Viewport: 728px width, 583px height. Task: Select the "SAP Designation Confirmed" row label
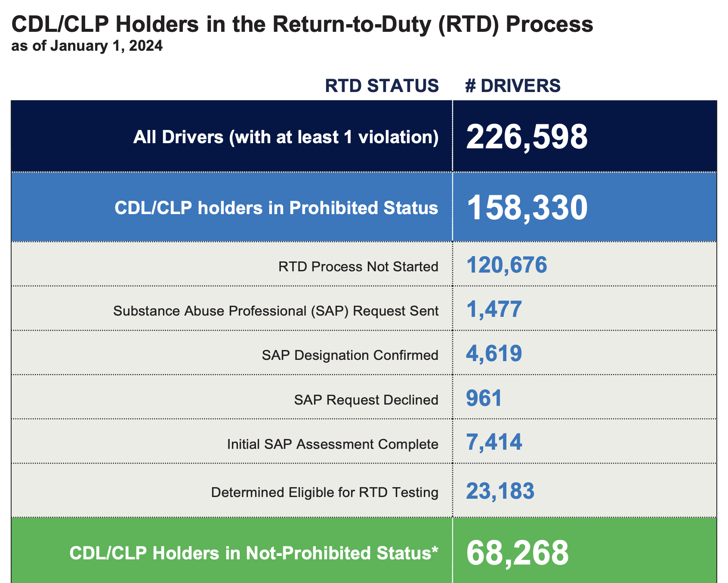(350, 355)
